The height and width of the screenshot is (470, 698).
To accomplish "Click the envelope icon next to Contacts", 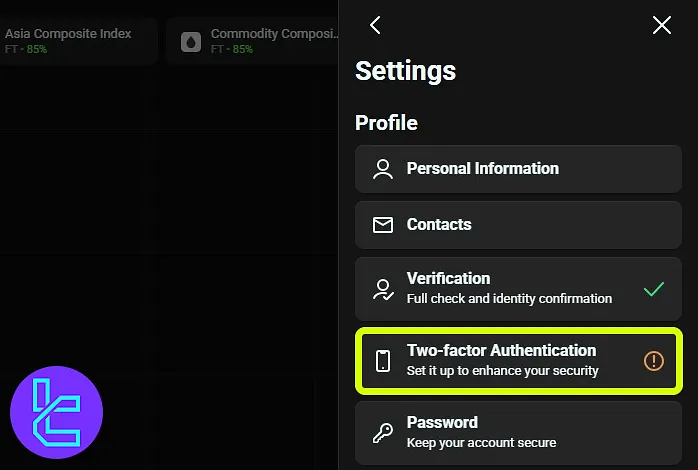I will [383, 225].
